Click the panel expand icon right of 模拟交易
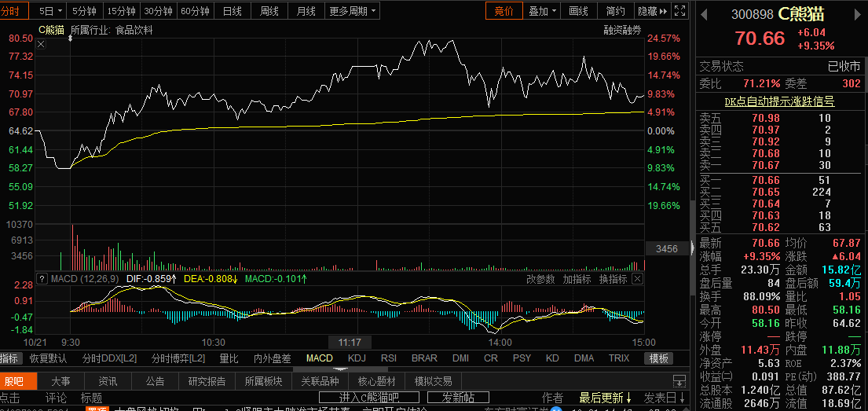Screen dimensions: 868x411 pos(679,381)
